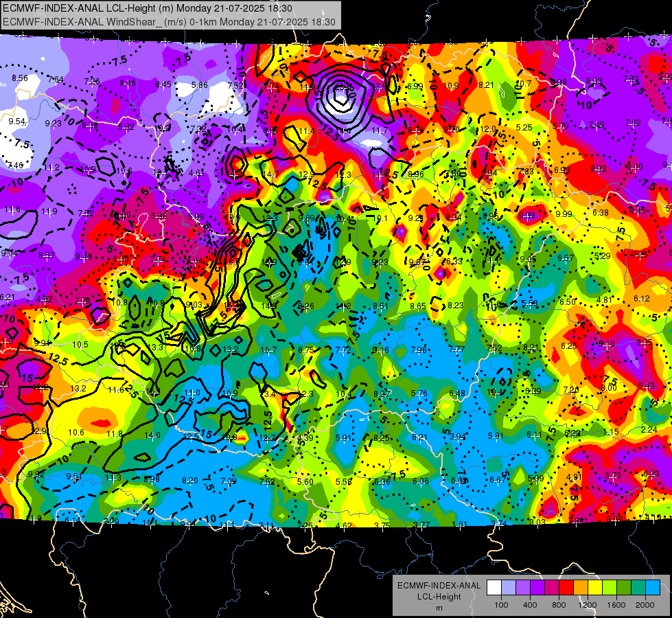The height and width of the screenshot is (618, 672).
Task: Click the grid value 6.36
Action: point(382,481)
